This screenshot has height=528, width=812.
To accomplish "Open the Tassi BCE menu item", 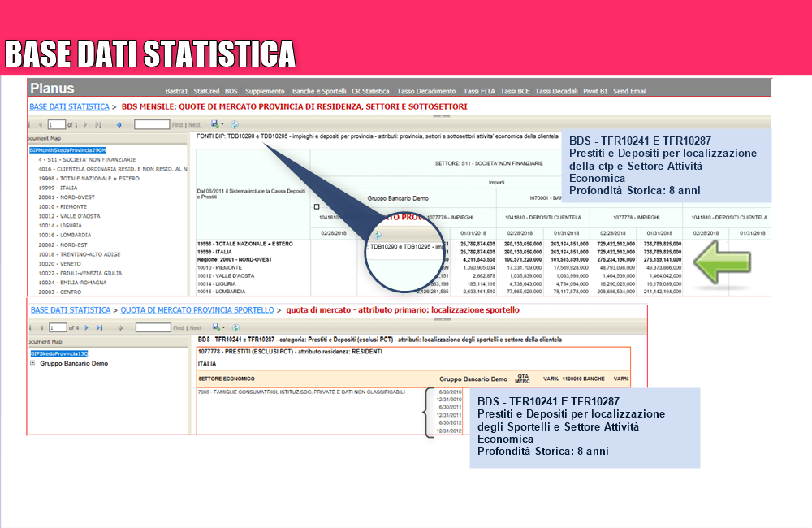I will click(515, 91).
